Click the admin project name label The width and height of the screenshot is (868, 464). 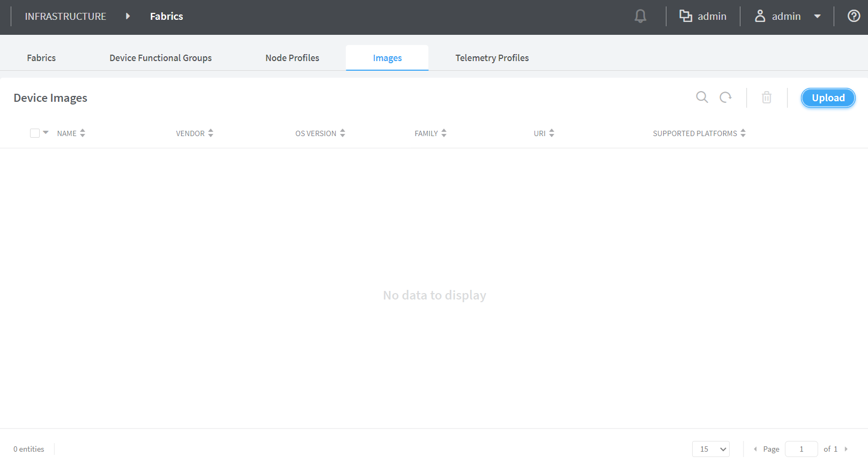[712, 17]
